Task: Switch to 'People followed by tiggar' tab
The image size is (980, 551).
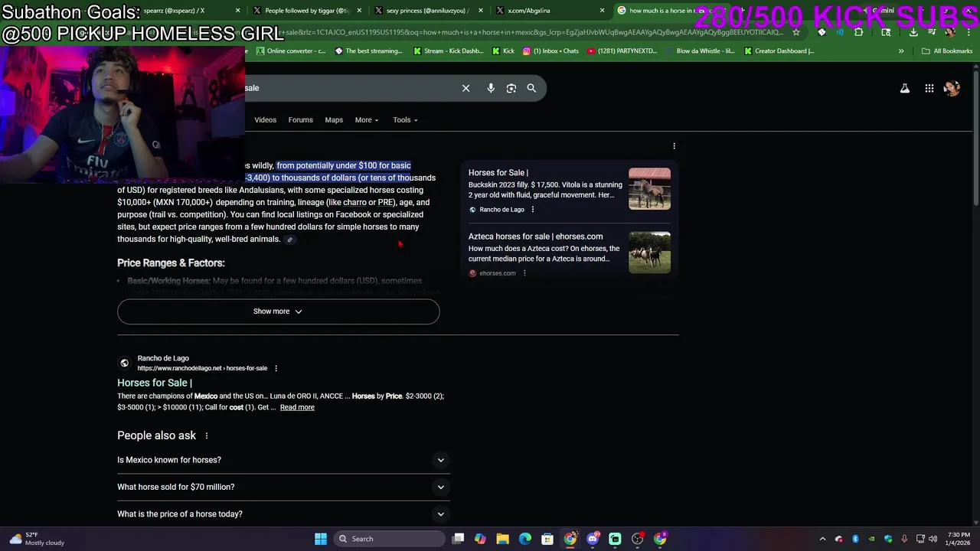Action: [306, 11]
